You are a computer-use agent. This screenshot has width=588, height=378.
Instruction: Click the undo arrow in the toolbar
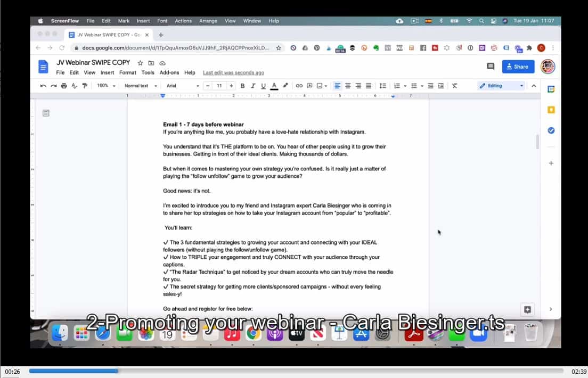(x=43, y=86)
